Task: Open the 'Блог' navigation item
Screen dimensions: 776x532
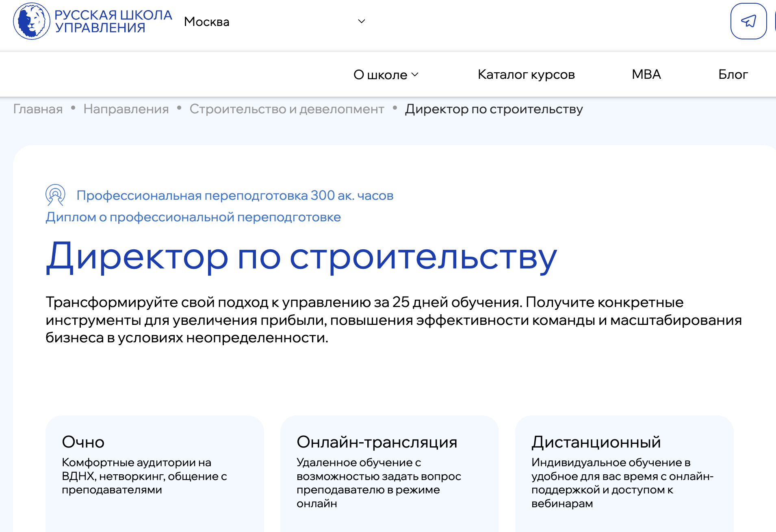Action: coord(733,75)
